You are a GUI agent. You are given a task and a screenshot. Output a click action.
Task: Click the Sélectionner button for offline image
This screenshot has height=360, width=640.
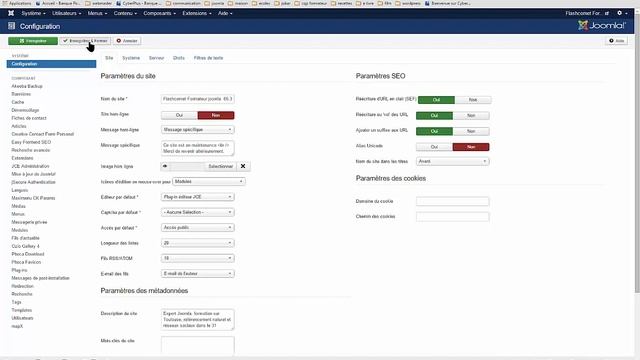pos(220,166)
